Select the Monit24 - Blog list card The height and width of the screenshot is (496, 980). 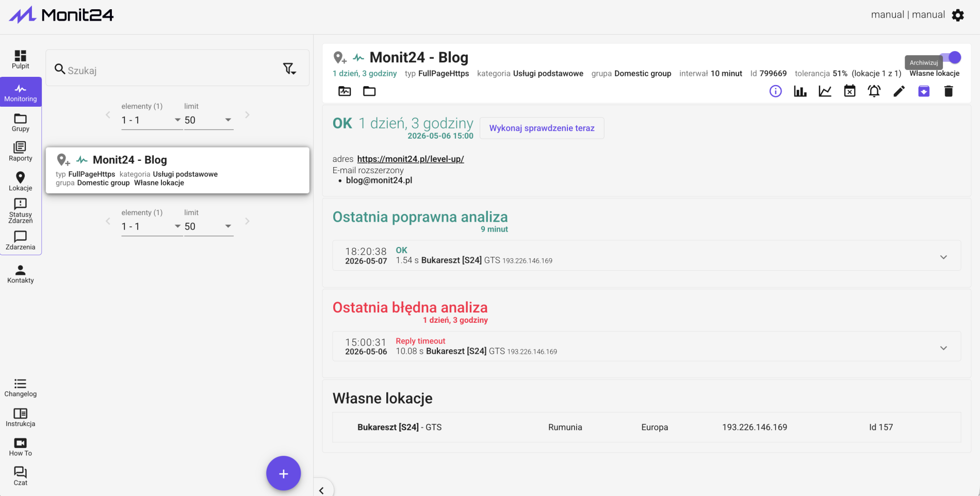(177, 171)
